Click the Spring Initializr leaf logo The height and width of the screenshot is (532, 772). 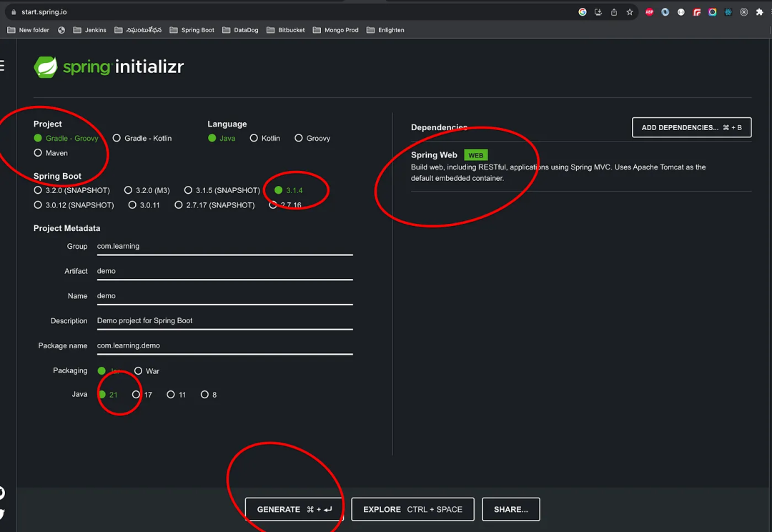coord(46,66)
